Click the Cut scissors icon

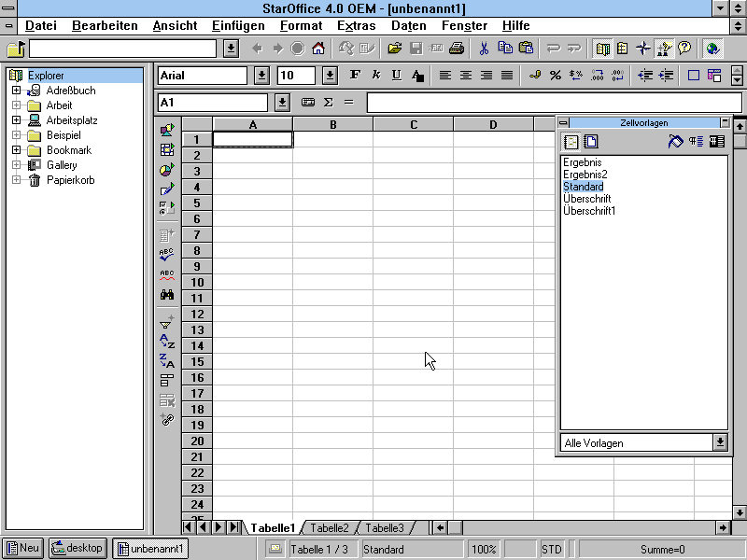(484, 49)
